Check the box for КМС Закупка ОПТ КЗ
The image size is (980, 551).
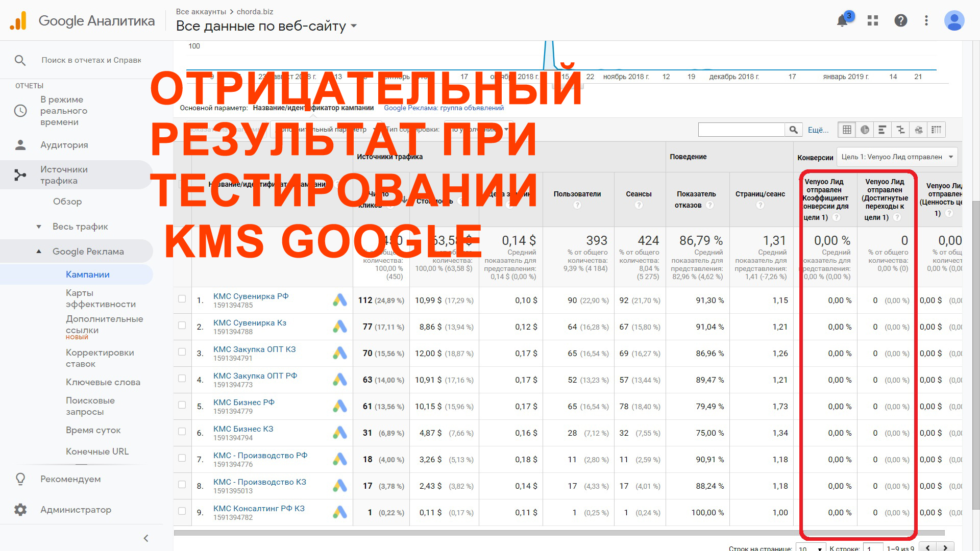tap(182, 352)
